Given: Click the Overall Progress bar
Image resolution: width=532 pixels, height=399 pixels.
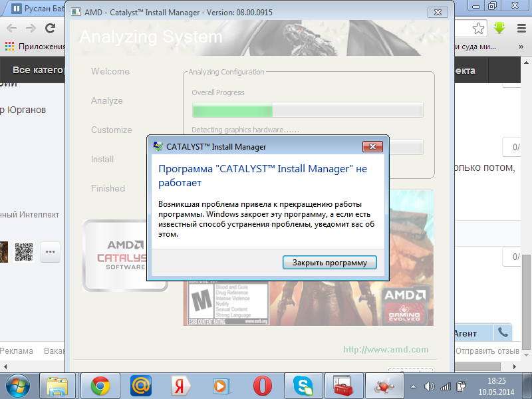Looking at the screenshot, I should pos(307,110).
